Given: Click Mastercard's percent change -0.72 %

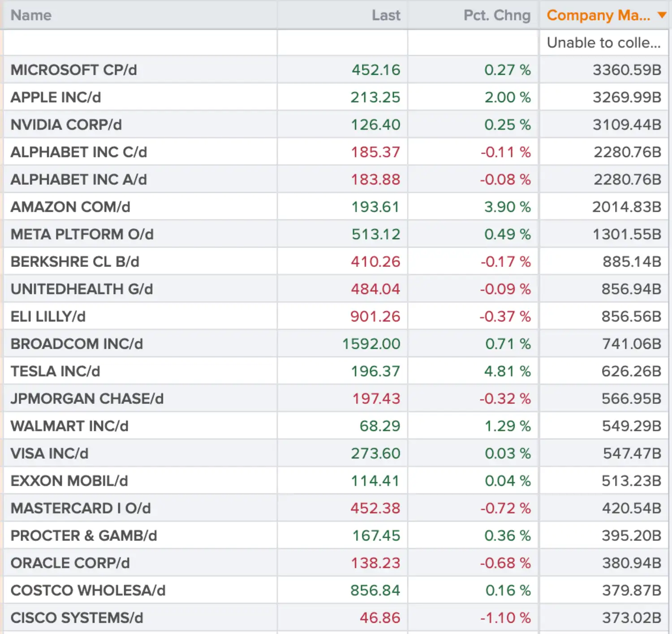Looking at the screenshot, I should (x=506, y=508).
